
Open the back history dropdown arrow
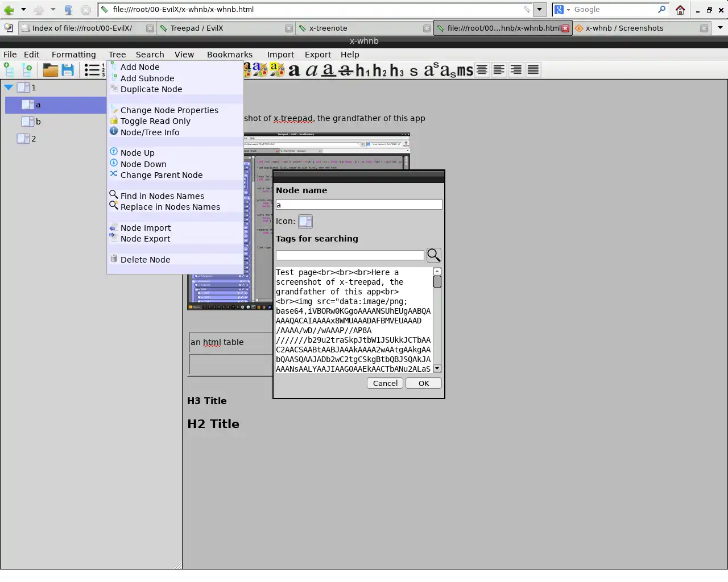coord(23,10)
